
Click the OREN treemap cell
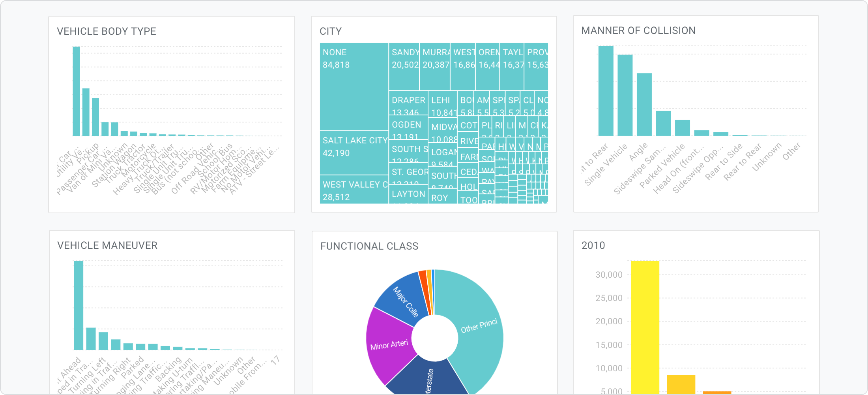click(488, 67)
